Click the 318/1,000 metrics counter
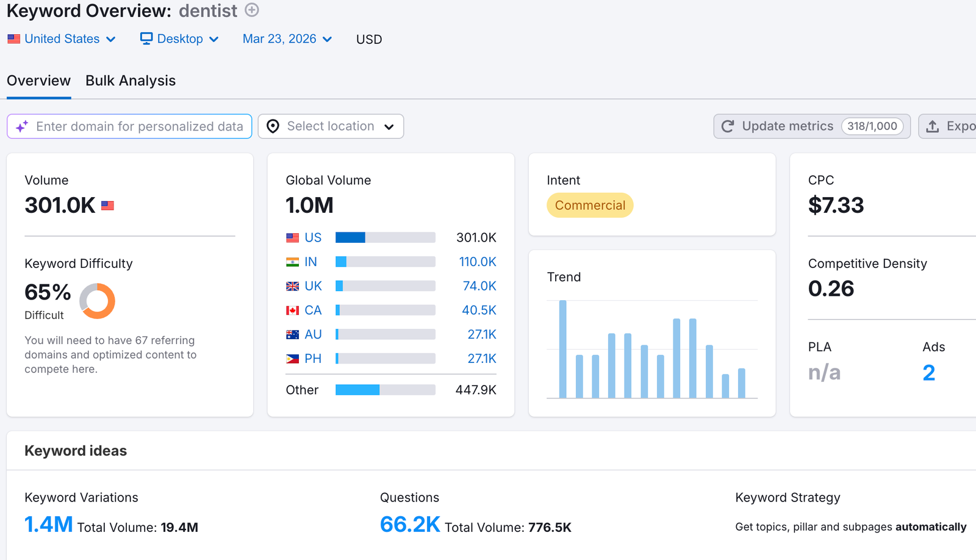Screen dimensions: 976x560 [x=872, y=126]
